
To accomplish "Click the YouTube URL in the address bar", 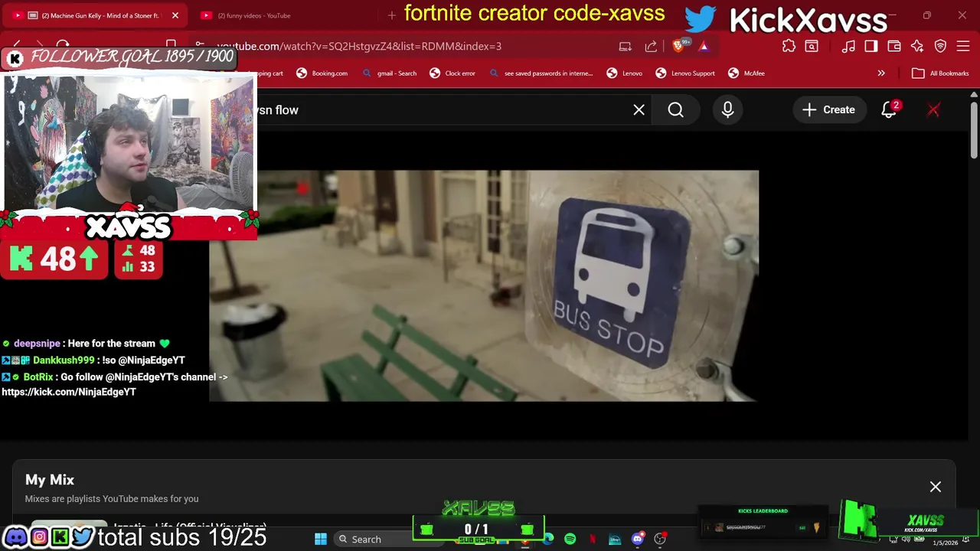I will click(359, 46).
